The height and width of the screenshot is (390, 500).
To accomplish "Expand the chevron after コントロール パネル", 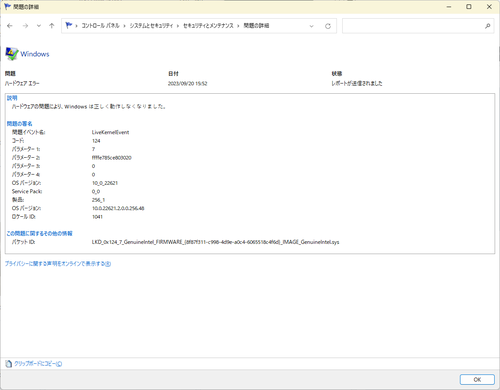I will (124, 26).
